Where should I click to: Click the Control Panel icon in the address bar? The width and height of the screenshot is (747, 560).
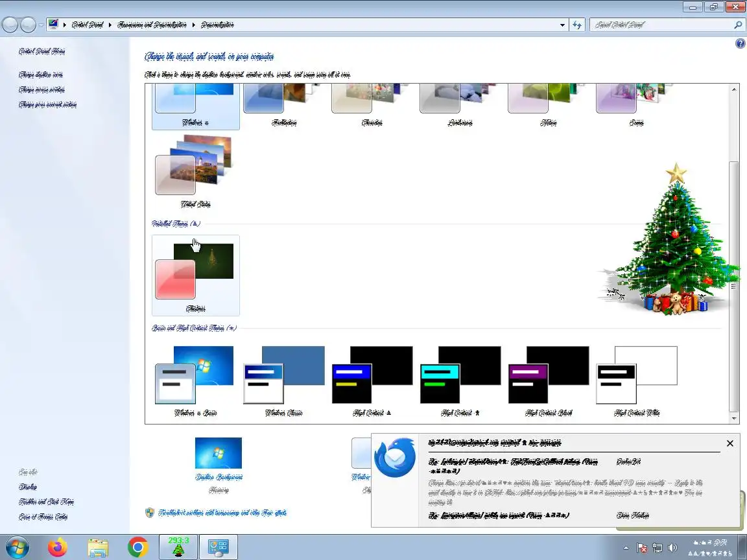click(x=53, y=24)
